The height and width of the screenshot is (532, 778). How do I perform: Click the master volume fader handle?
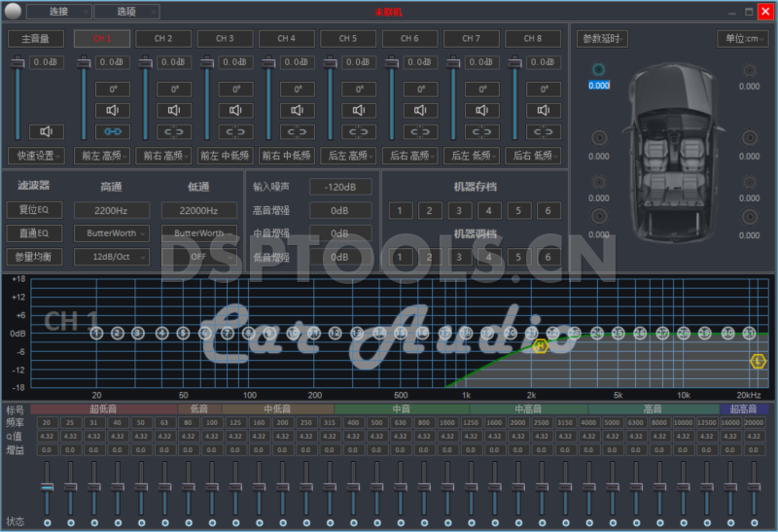(18, 62)
